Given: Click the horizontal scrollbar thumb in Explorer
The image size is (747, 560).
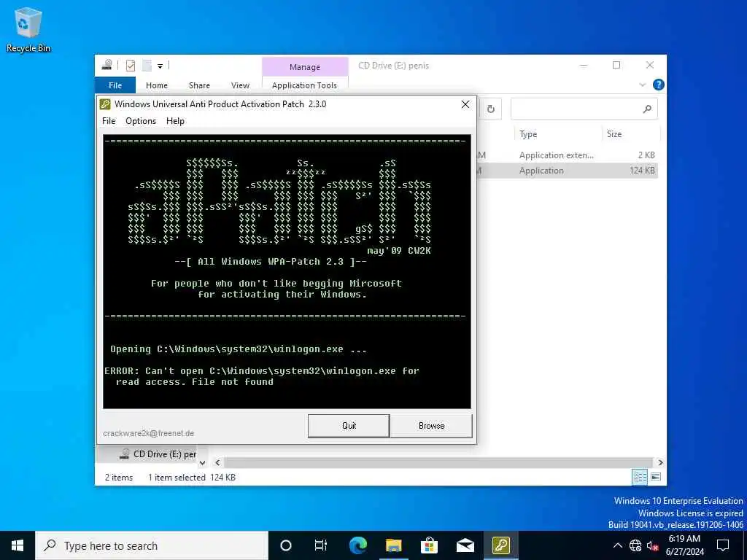Looking at the screenshot, I should 438,462.
